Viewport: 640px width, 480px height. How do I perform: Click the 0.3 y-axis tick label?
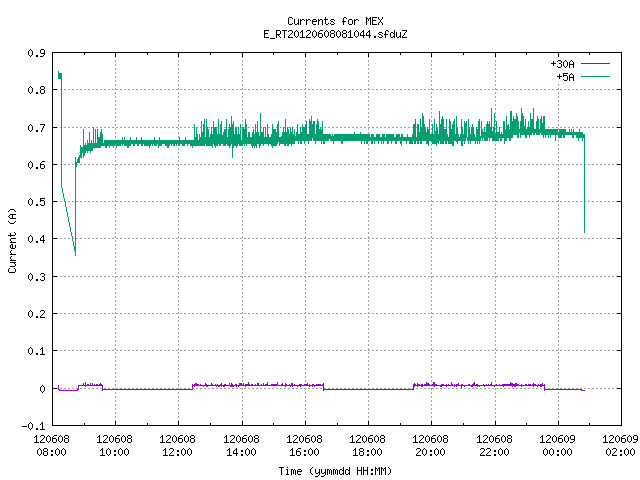click(37, 277)
